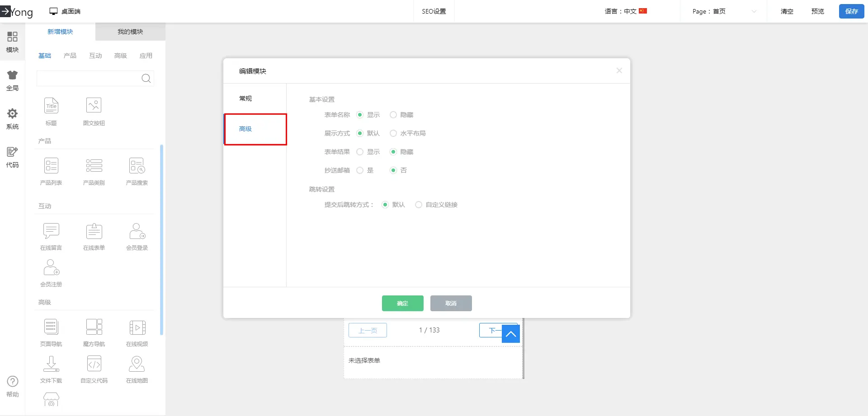Click the 魔方导航 module icon
Viewport: 868px width, 416px height.
coord(94,327)
